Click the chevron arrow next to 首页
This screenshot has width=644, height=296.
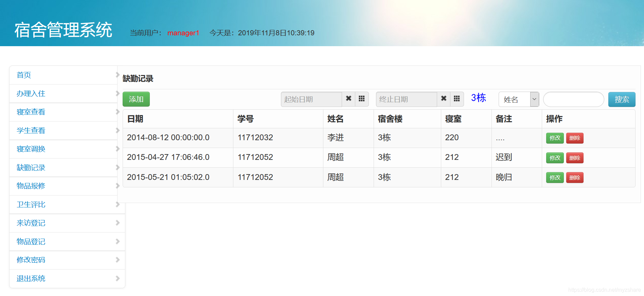coord(118,75)
